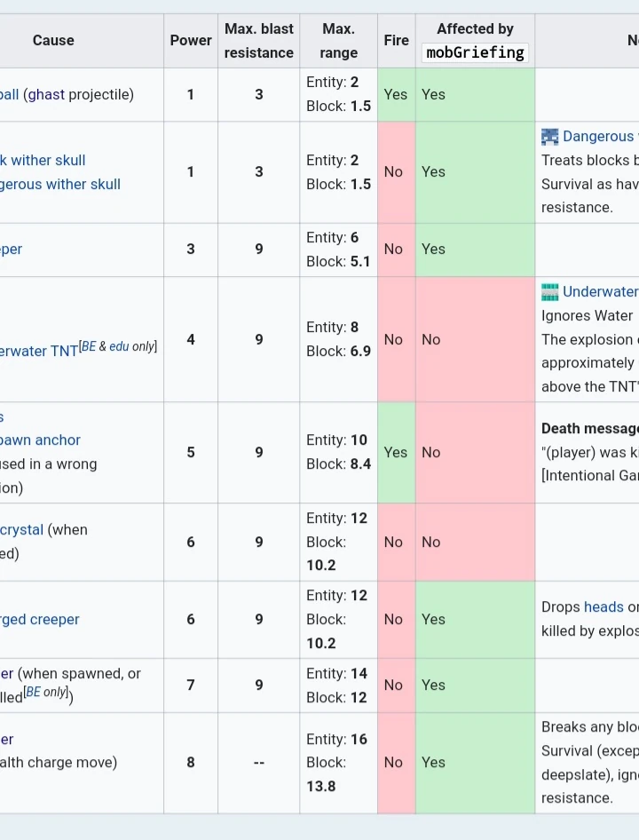The width and height of the screenshot is (639, 840).
Task: Open the 'rged creeper' link
Action: (40, 620)
